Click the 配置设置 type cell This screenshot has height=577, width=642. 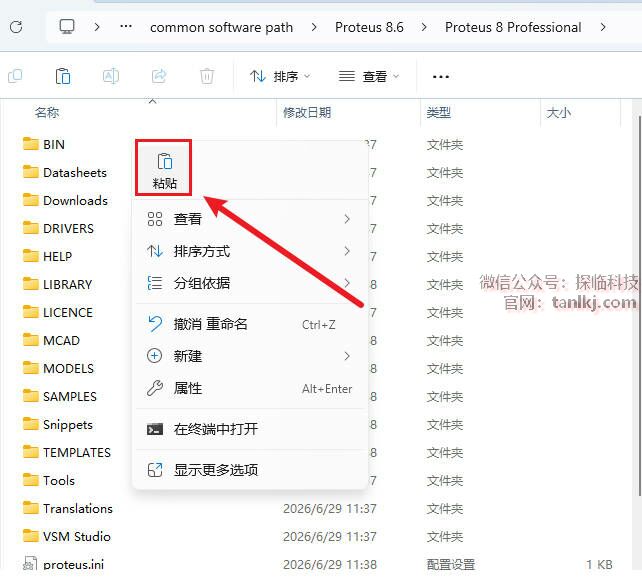[x=451, y=564]
